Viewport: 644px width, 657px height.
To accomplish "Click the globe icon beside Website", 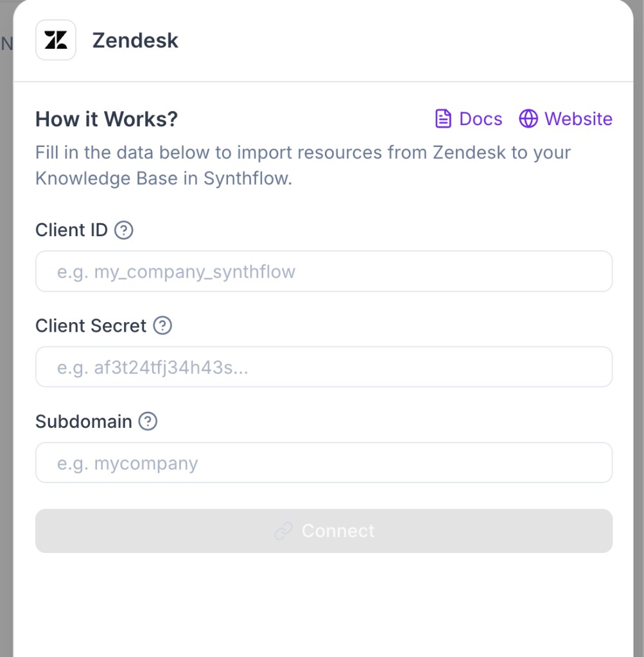I will (x=528, y=119).
